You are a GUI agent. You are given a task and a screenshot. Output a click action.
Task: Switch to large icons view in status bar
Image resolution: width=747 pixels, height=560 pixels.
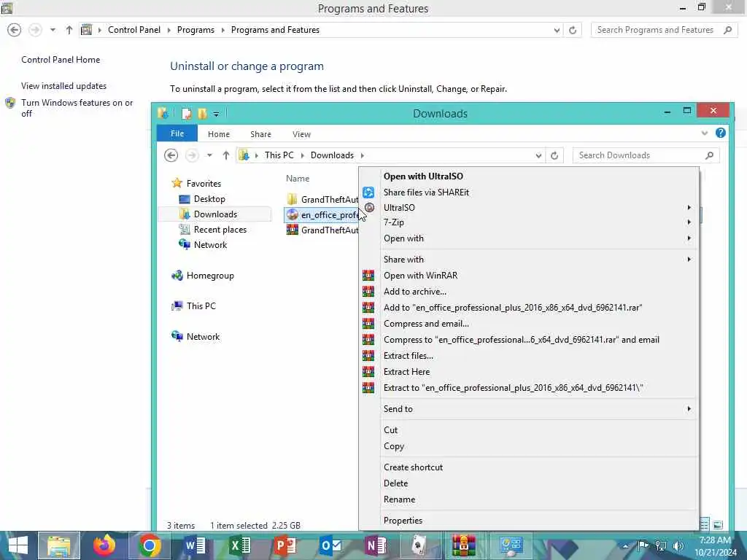(718, 524)
